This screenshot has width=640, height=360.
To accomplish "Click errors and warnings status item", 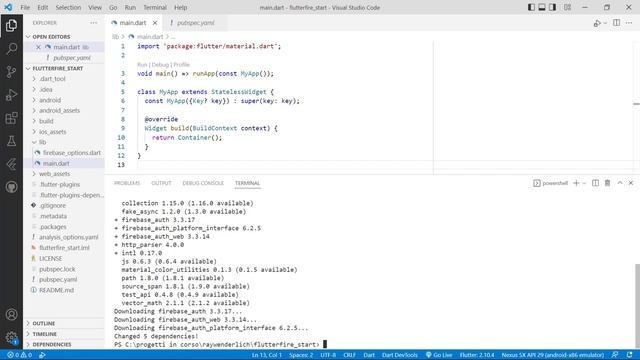I will pos(20,355).
